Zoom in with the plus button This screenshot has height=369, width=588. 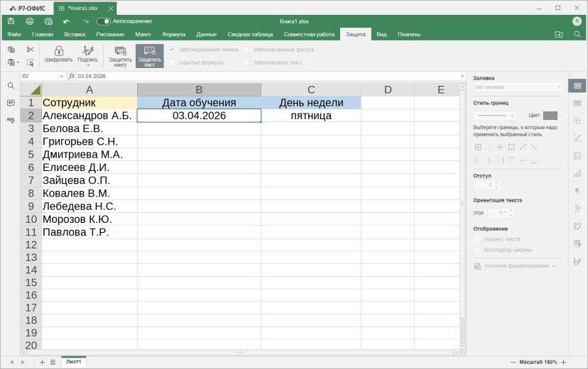pyautogui.click(x=563, y=362)
